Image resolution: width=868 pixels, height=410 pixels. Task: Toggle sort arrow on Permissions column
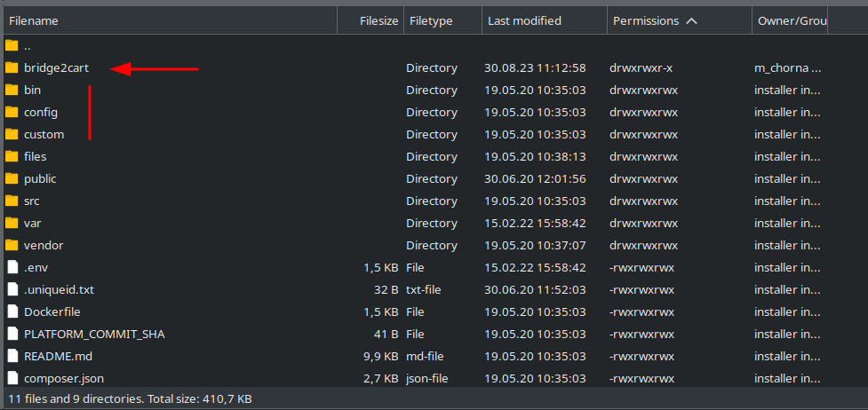tap(691, 21)
